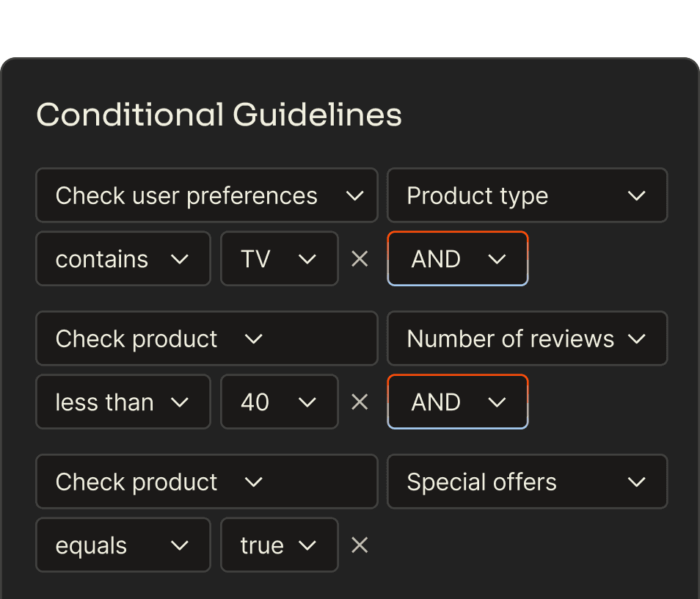Delete the number of reviews condition
Image resolution: width=700 pixels, height=599 pixels.
pyautogui.click(x=359, y=402)
